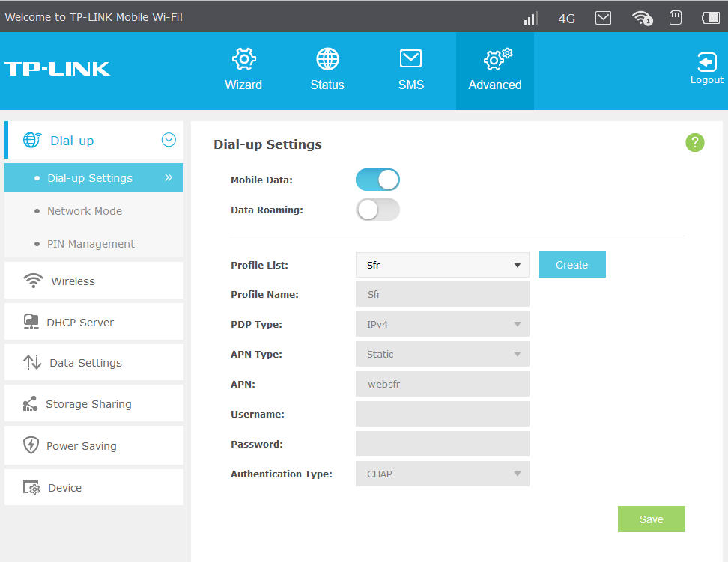Image resolution: width=728 pixels, height=562 pixels.
Task: Click the Data Settings arrows icon
Action: (x=32, y=362)
